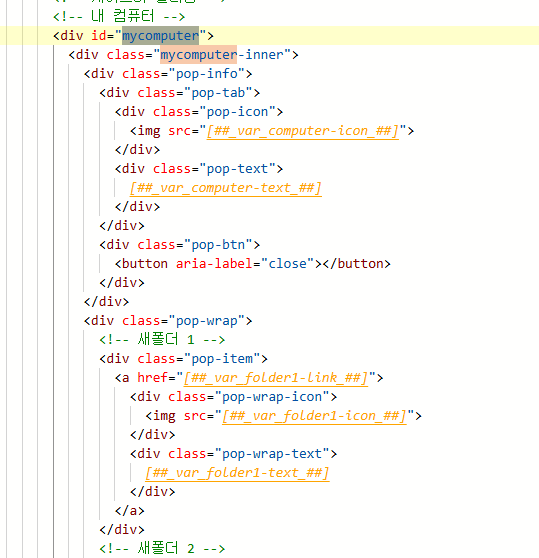Click the aria-label "close" value
539x558 pixels.
point(287,264)
